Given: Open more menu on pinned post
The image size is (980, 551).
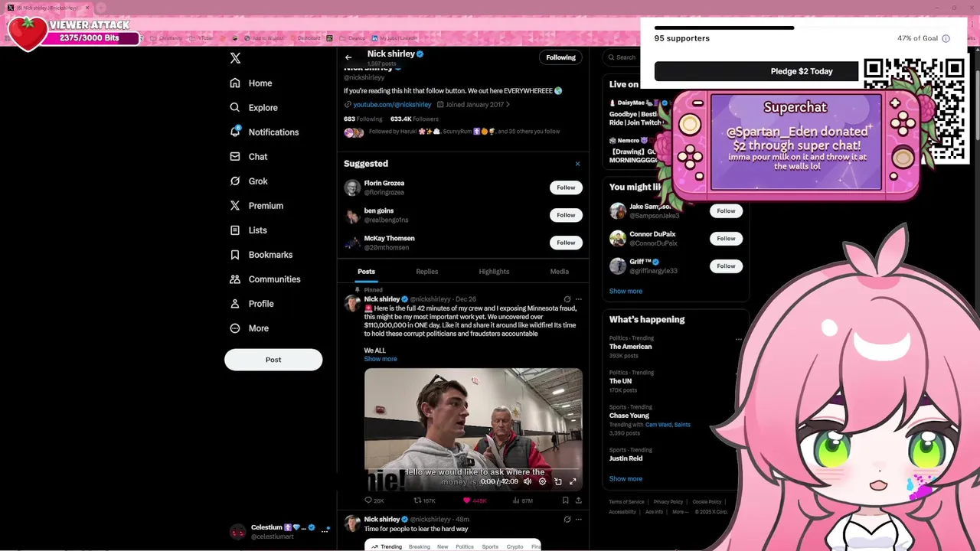Looking at the screenshot, I should [x=579, y=299].
